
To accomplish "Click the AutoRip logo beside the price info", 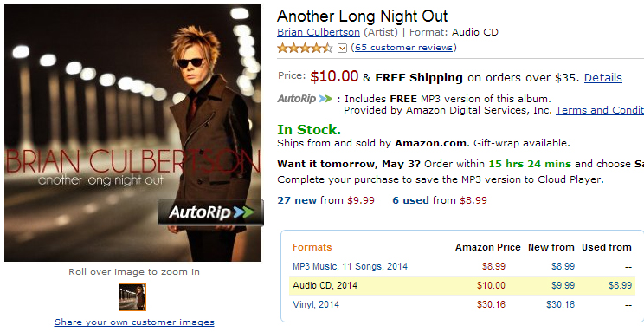I will (x=305, y=99).
